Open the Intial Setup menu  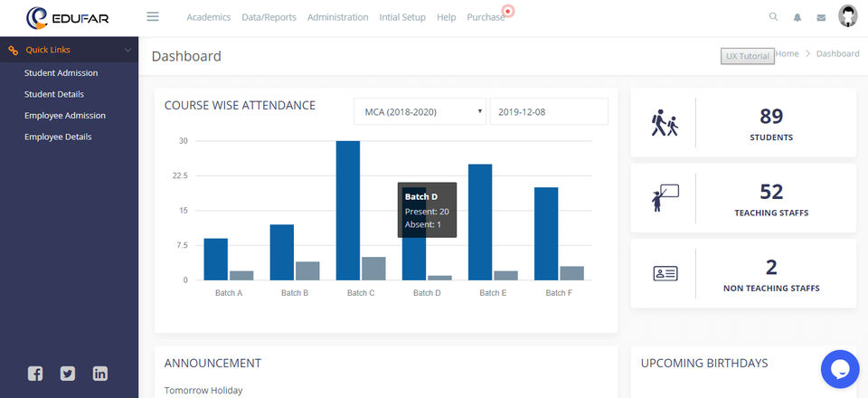coord(402,17)
